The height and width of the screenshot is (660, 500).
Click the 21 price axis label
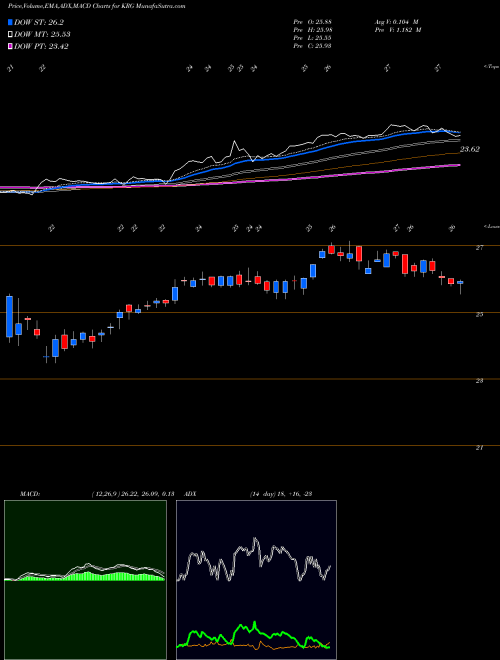479,447
